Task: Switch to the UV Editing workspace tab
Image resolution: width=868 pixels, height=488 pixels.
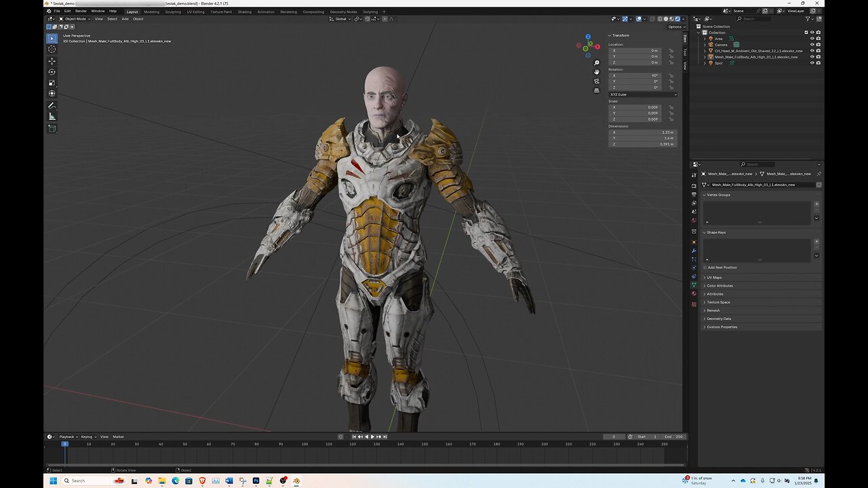Action: (x=195, y=12)
